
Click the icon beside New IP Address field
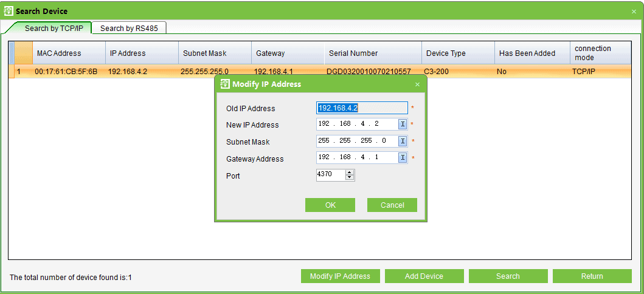[403, 125]
